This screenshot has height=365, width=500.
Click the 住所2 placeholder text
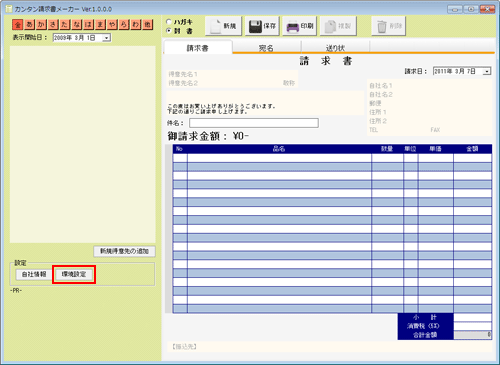(x=378, y=121)
